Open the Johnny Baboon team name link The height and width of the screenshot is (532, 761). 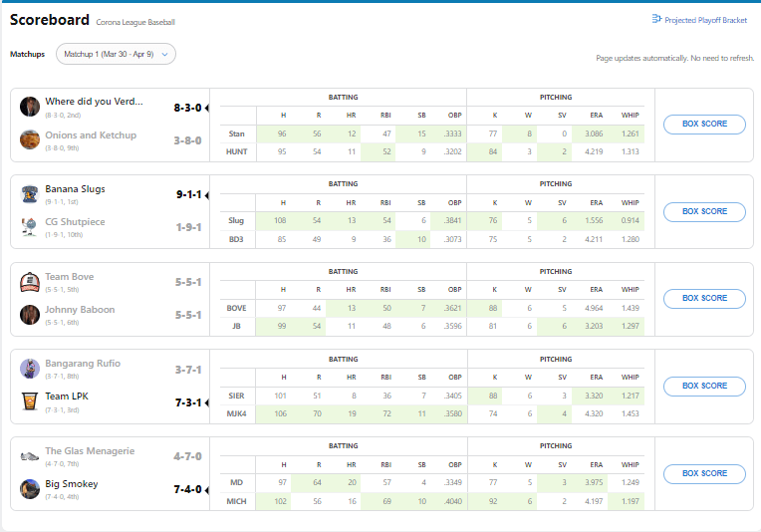pyautogui.click(x=80, y=310)
